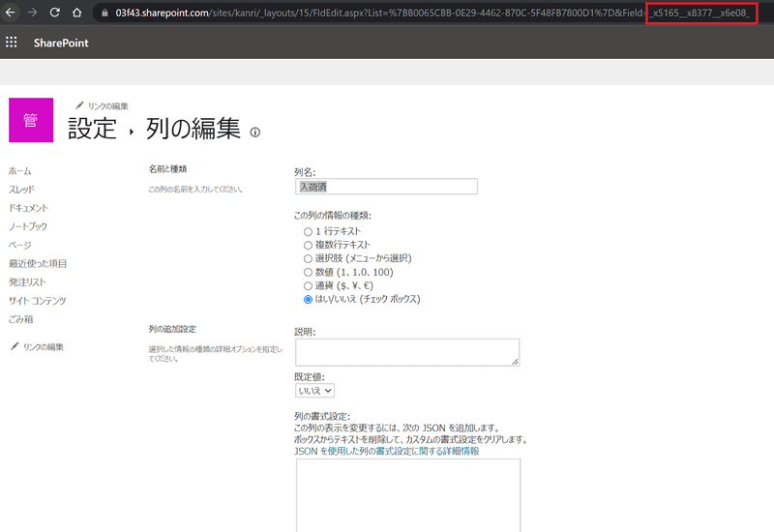
Task: Click the 設定 breadcrumb heading link
Action: 92,129
